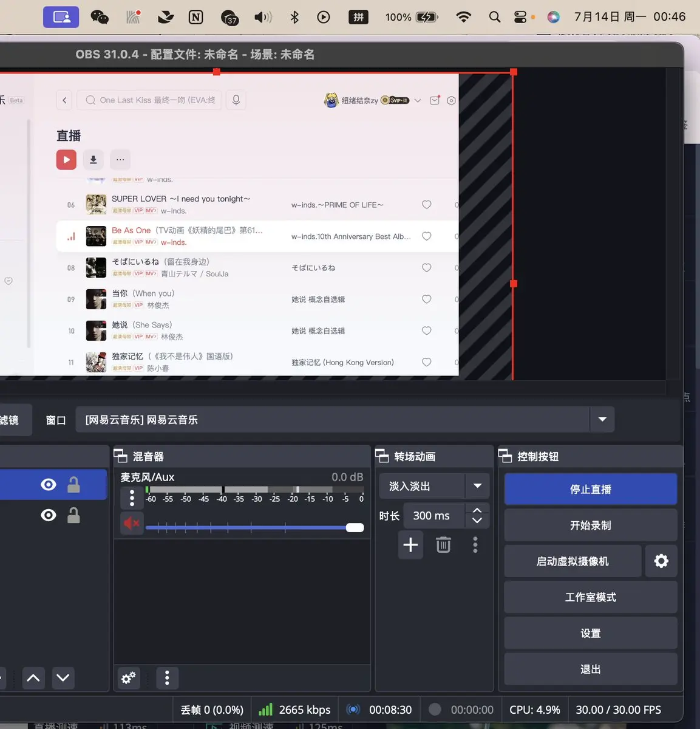Open 麦克风/Aux three-dot options menu
Viewport: 700px width, 729px height.
click(x=132, y=498)
